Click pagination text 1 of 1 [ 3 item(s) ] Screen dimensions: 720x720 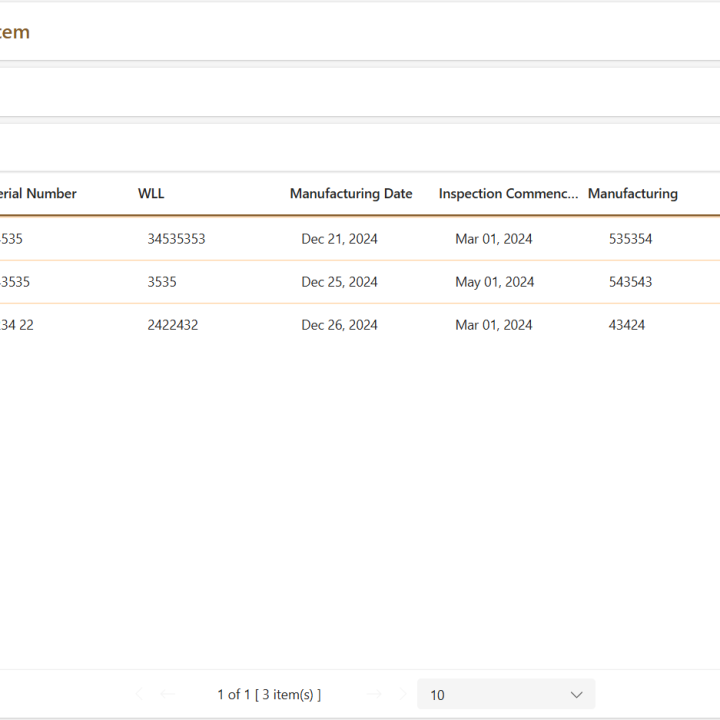click(269, 694)
